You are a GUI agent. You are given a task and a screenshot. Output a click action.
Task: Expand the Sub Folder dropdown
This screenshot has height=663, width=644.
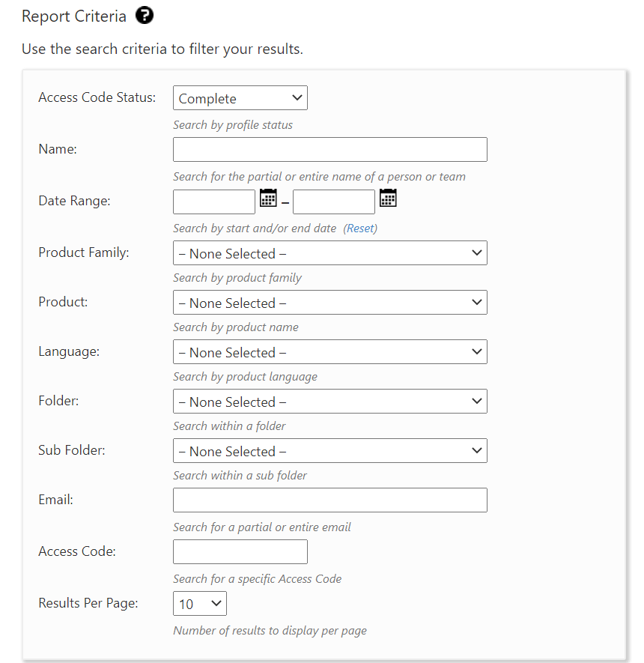pos(330,451)
